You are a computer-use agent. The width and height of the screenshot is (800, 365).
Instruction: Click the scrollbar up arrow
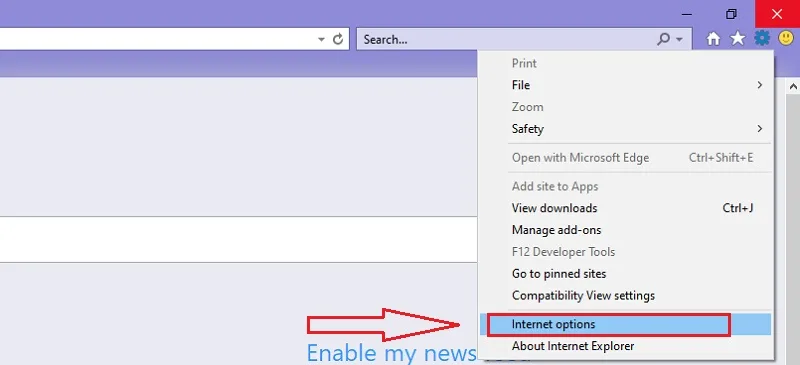coord(793,87)
